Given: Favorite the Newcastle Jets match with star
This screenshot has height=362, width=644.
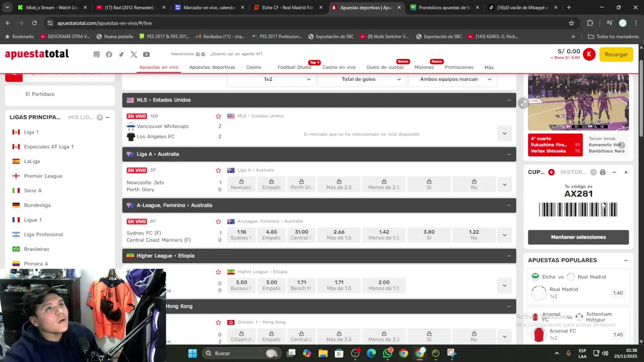Looking at the screenshot, I should point(218,170).
